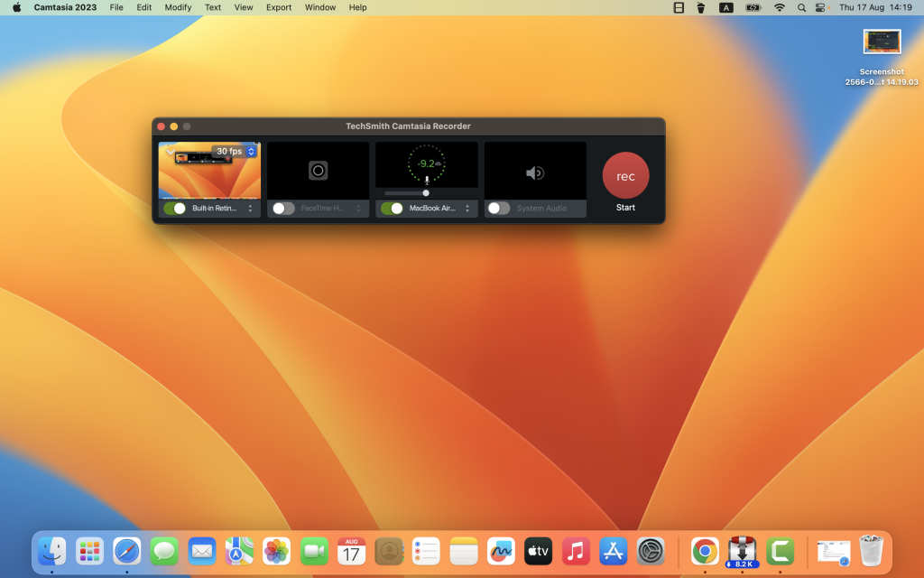The image size is (924, 578).
Task: Open the File menu
Action: (x=116, y=7)
